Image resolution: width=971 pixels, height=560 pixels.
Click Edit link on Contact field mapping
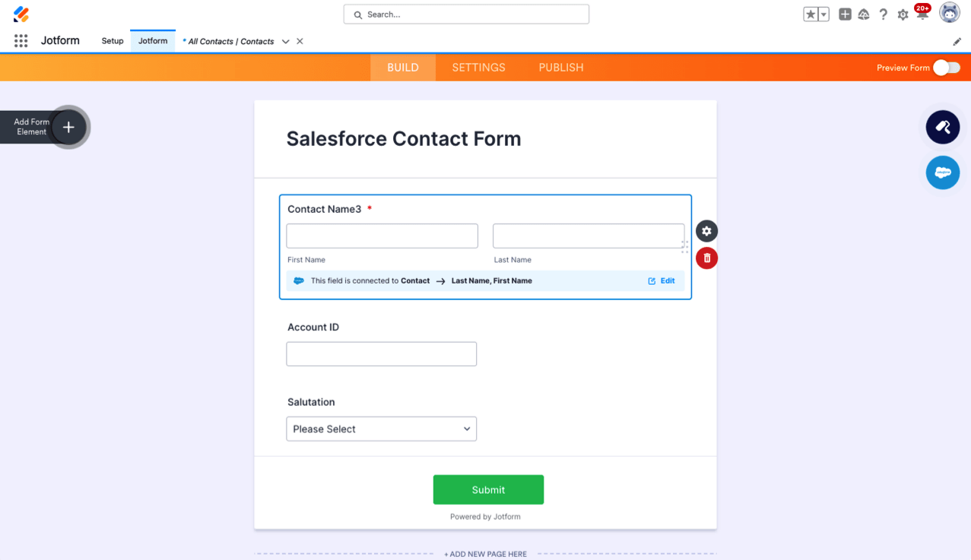point(662,281)
